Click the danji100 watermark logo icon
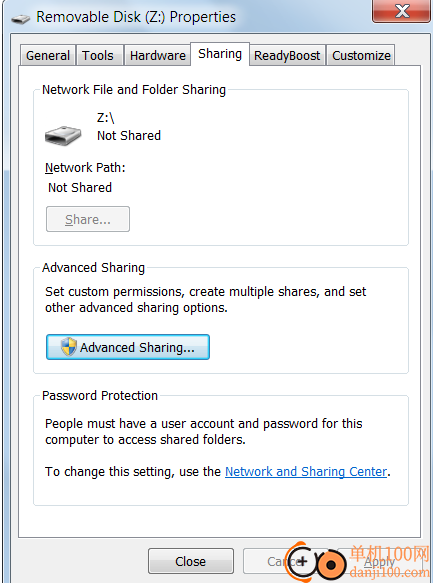The height and width of the screenshot is (583, 433). click(317, 563)
